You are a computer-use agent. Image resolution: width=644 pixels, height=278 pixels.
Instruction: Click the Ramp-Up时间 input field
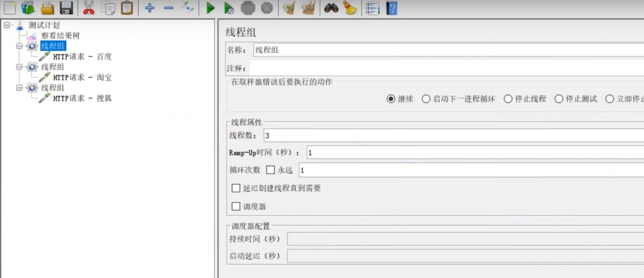[475, 153]
